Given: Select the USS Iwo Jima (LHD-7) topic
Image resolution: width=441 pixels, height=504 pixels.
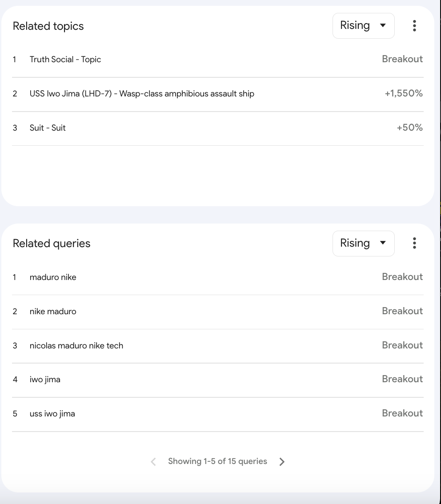Looking at the screenshot, I should tap(142, 94).
